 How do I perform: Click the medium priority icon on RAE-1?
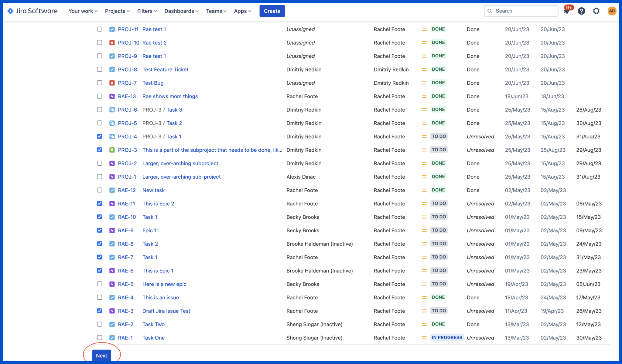424,338
